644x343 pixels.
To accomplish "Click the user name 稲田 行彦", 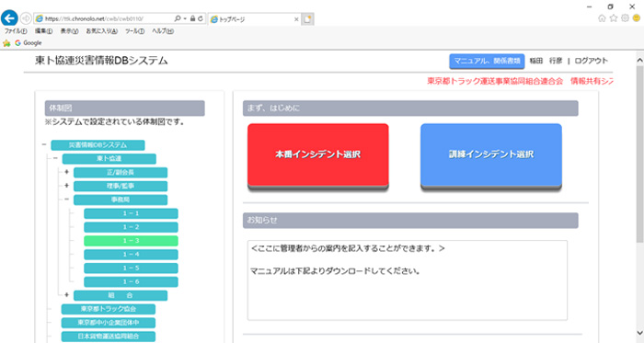I will 546,61.
